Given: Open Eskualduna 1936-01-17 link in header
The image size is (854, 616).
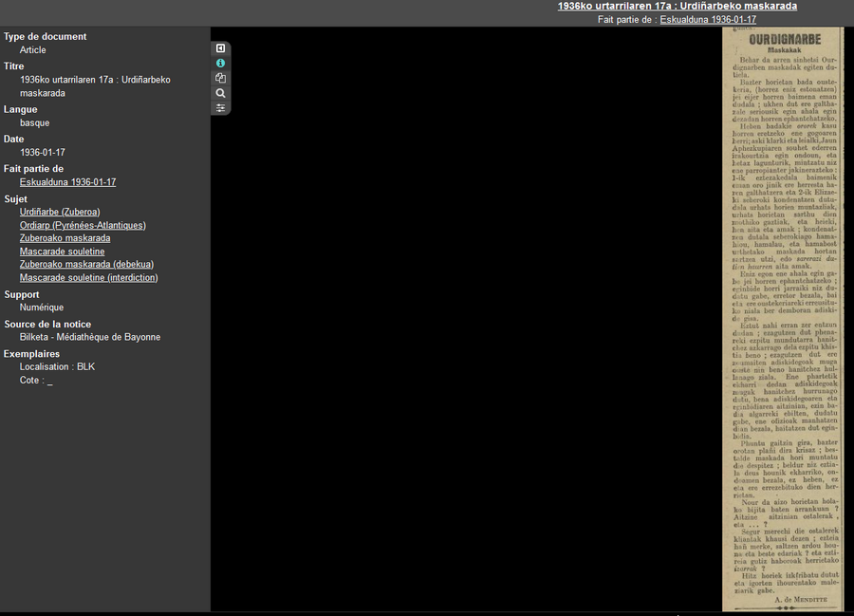Looking at the screenshot, I should pyautogui.click(x=708, y=20).
